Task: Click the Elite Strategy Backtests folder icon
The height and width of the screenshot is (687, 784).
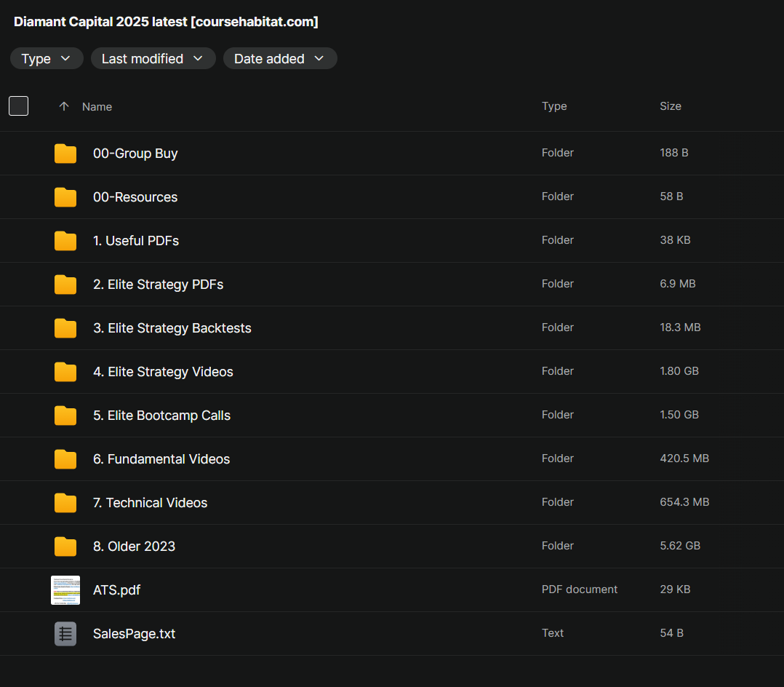Action: (65, 328)
